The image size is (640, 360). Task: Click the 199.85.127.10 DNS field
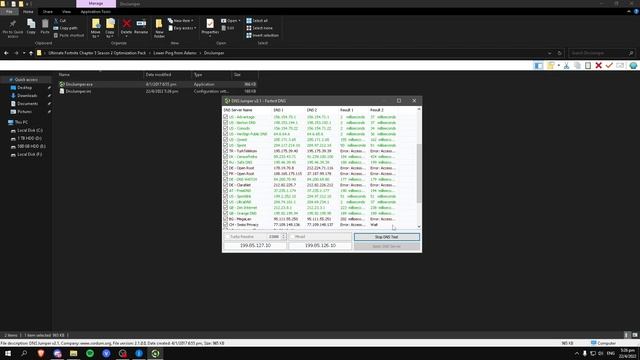[255, 246]
